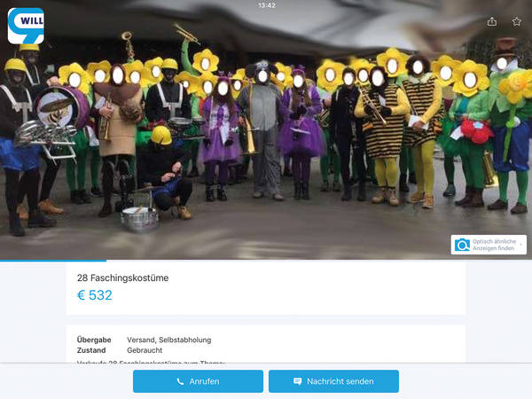Tap the 13:42 status bar clock
The height and width of the screenshot is (399, 532).
point(267,5)
